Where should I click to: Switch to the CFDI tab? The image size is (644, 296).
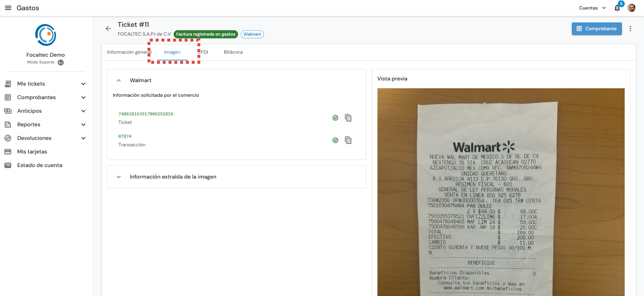pos(203,52)
